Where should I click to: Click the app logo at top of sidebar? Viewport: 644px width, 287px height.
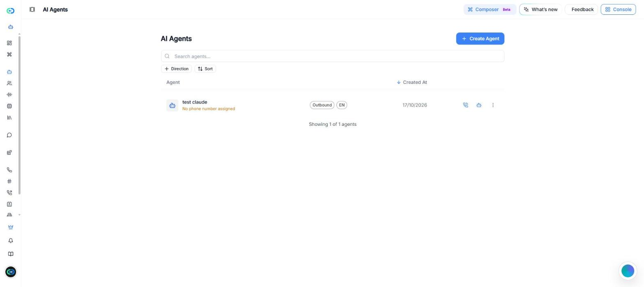tap(11, 11)
